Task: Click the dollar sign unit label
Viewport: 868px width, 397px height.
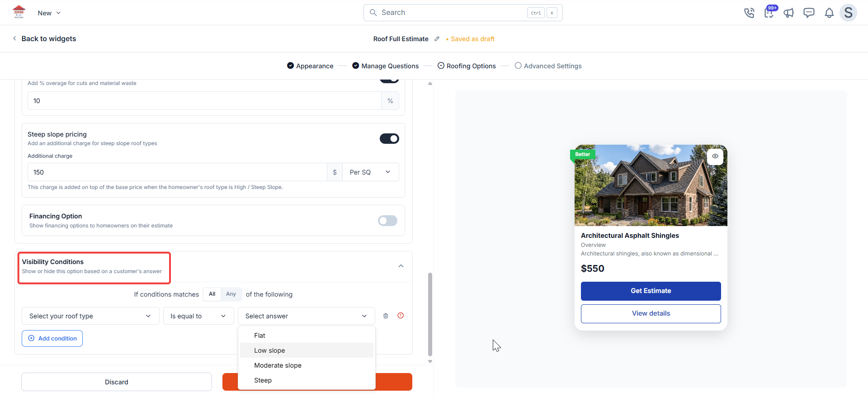Action: [335, 172]
